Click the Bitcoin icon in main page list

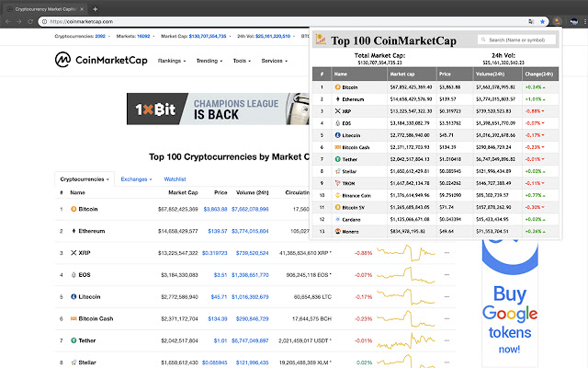[73, 209]
